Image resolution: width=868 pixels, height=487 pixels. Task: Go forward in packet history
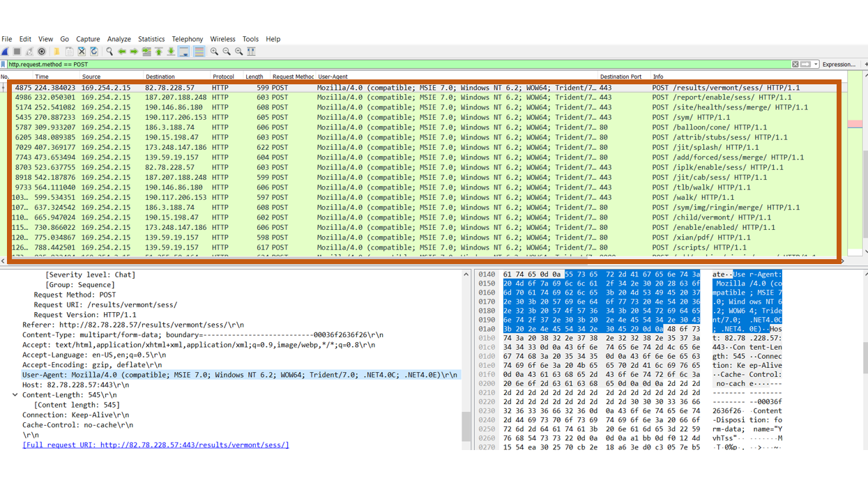(x=134, y=52)
